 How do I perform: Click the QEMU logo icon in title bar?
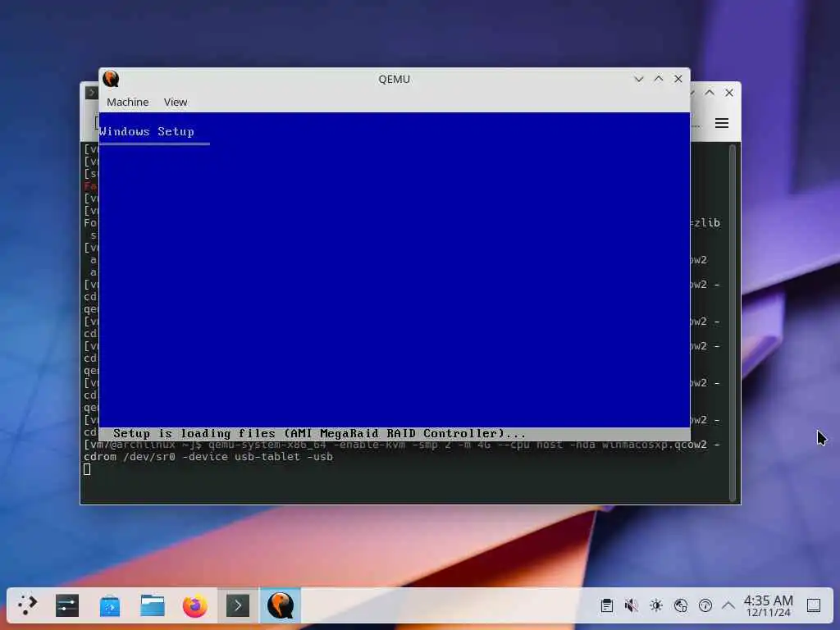tap(111, 79)
